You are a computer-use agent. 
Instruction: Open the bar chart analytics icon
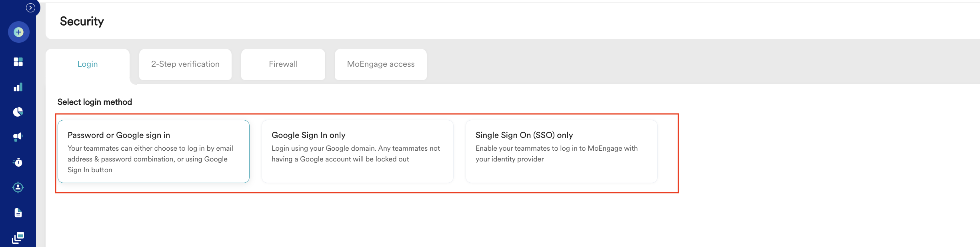tap(18, 87)
